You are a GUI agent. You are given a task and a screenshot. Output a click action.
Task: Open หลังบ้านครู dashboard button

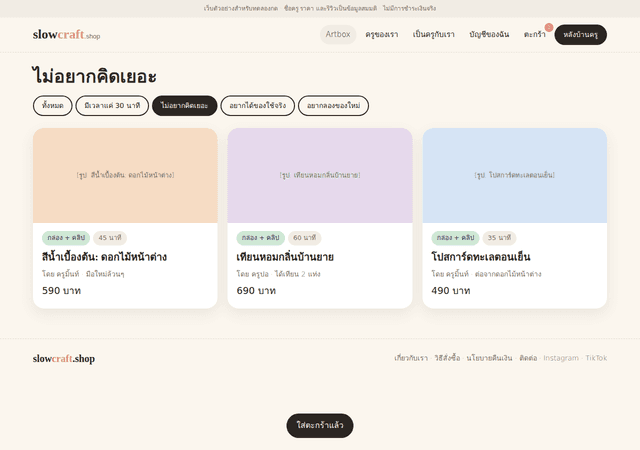click(x=580, y=35)
